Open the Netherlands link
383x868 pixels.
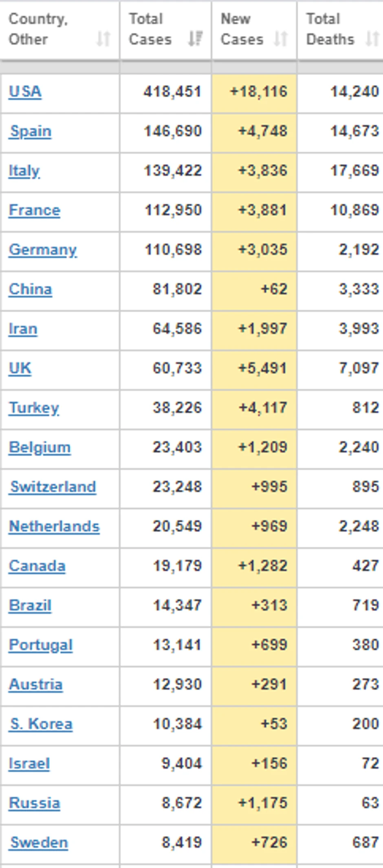pyautogui.click(x=54, y=526)
